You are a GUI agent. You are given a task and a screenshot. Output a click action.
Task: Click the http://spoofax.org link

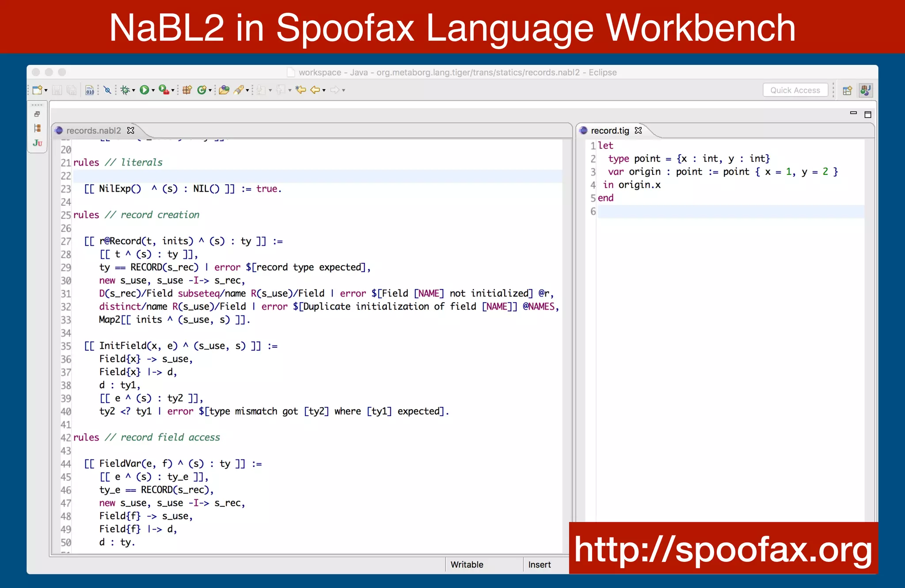click(723, 549)
